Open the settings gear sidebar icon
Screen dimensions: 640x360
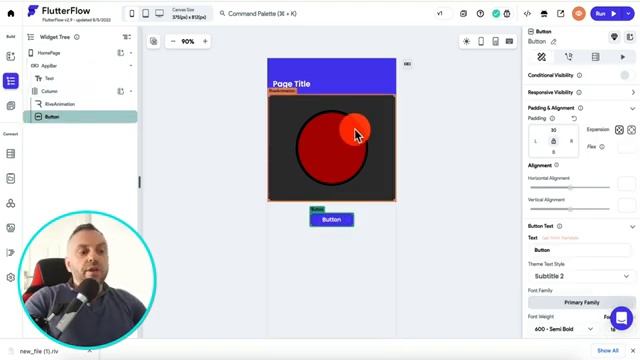tap(11, 278)
